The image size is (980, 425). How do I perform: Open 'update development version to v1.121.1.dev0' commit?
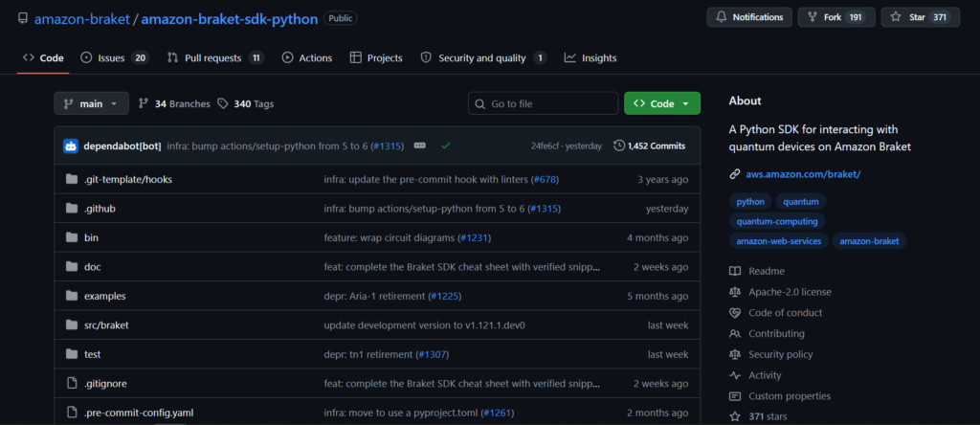(x=424, y=325)
